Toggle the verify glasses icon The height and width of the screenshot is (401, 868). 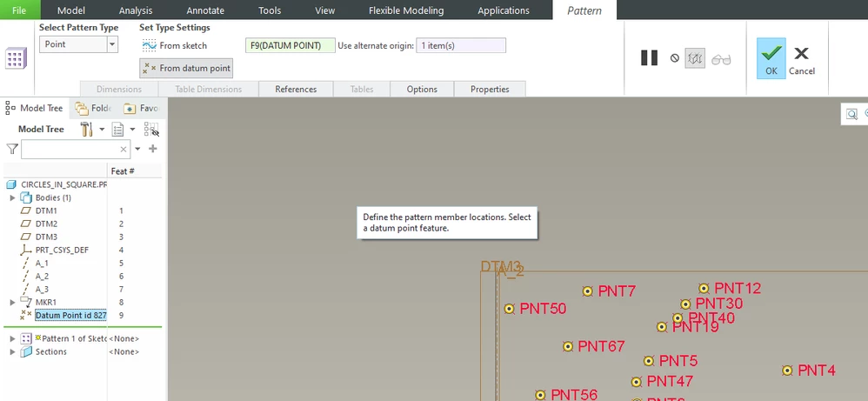click(x=721, y=58)
